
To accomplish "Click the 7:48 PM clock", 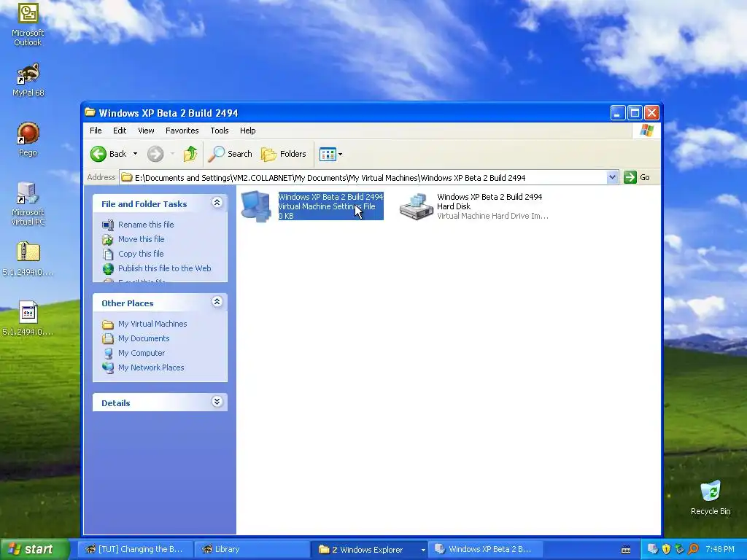I will tap(720, 549).
